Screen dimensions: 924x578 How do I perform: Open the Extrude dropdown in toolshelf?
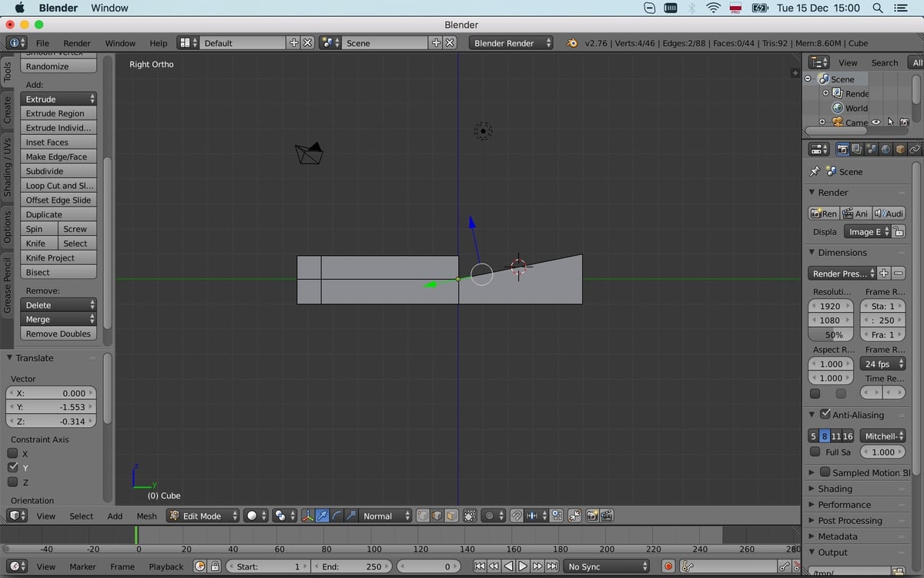58,99
